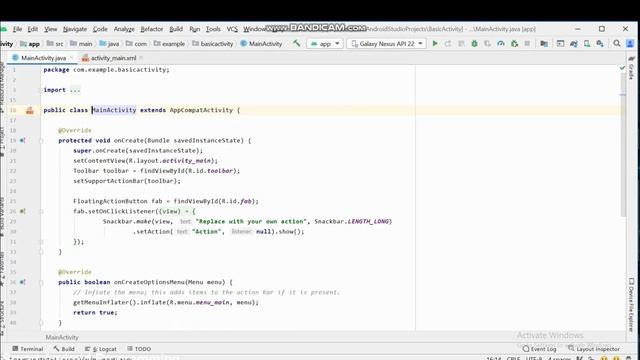Collapse the setOnClickListener lambda fold marker
This screenshot has width=640, height=360.
[41, 211]
